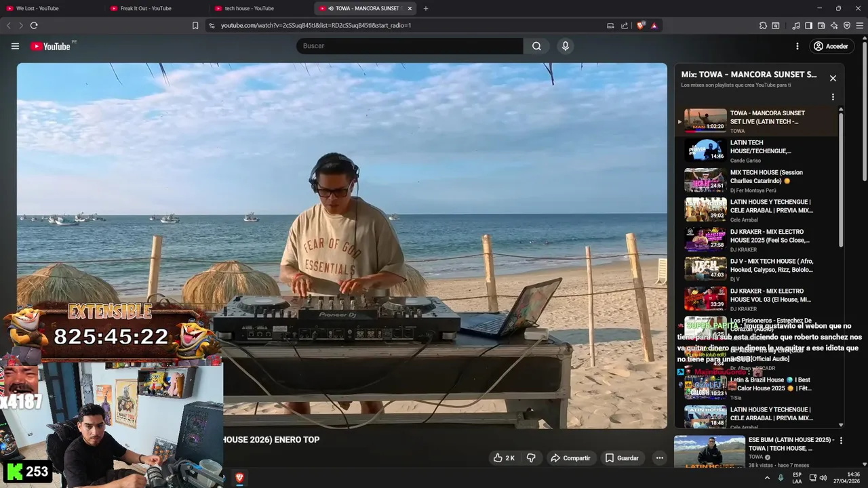Viewport: 868px width, 488px height.
Task: Open the YouTube guide hamburger menu
Action: point(15,46)
